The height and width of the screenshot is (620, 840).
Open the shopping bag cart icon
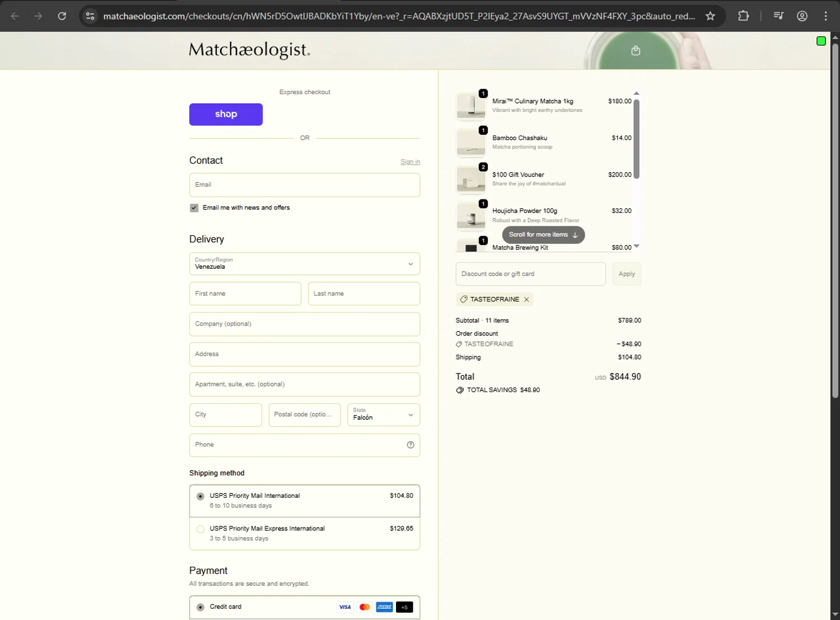pos(636,50)
